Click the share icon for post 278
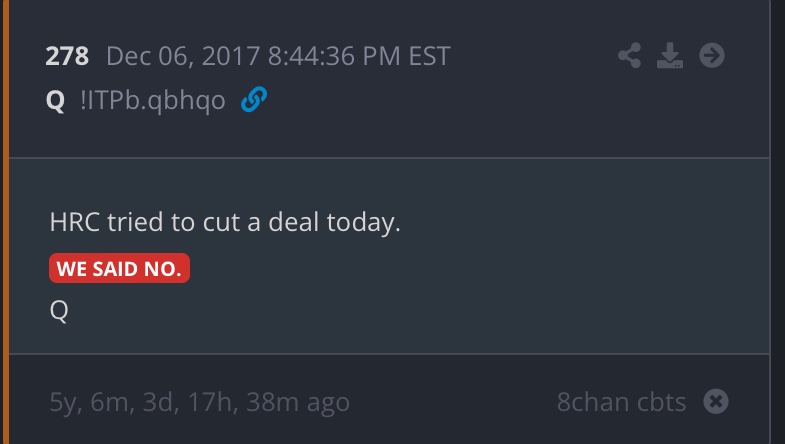785x444 pixels. point(629,56)
